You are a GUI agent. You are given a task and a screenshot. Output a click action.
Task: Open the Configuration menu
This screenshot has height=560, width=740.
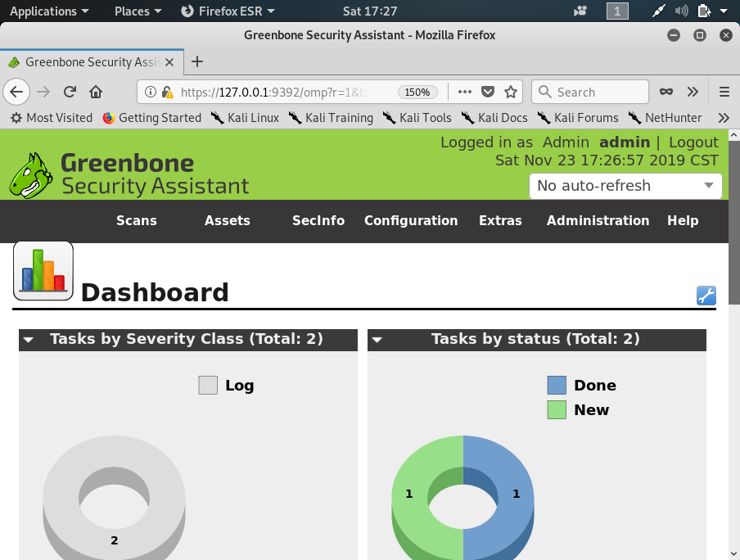[411, 220]
